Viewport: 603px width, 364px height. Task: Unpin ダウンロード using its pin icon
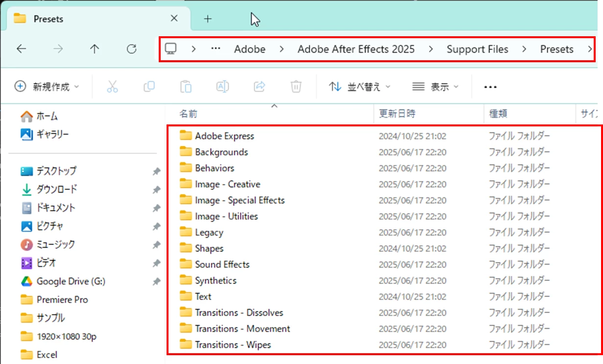coord(156,190)
